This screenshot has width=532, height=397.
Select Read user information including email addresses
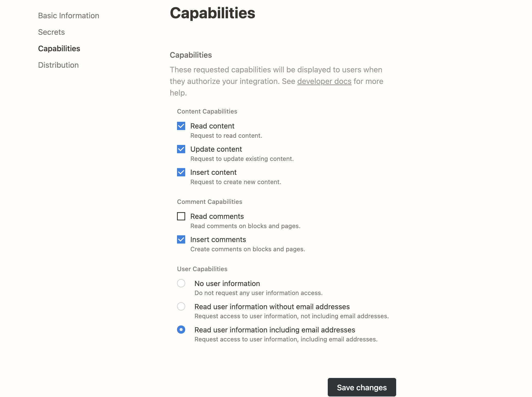(181, 330)
